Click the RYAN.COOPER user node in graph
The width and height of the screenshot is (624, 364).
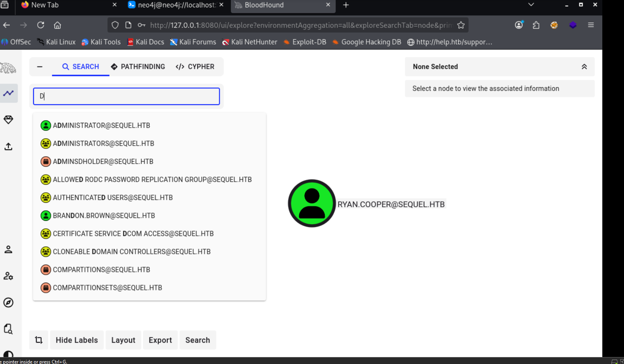312,203
